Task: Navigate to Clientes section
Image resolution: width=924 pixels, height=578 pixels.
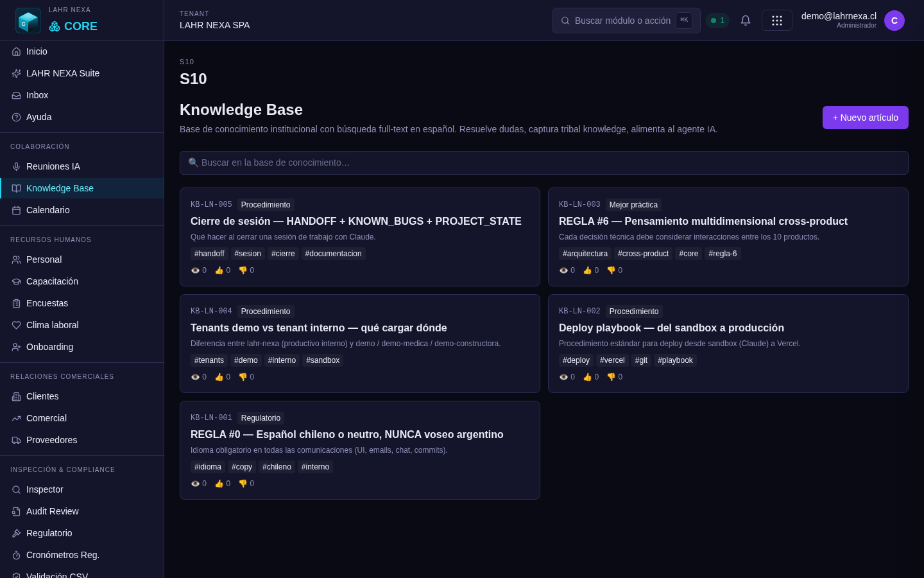Action: click(82, 396)
